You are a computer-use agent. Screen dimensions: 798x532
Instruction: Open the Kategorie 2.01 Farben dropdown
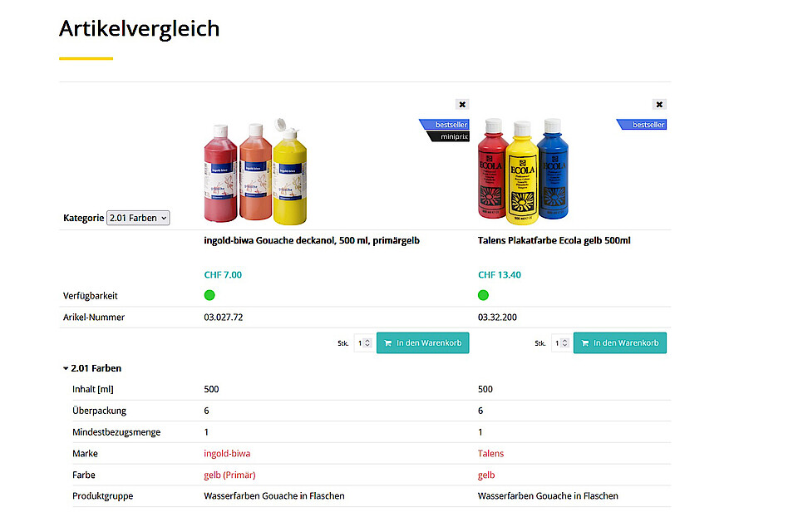click(x=138, y=218)
